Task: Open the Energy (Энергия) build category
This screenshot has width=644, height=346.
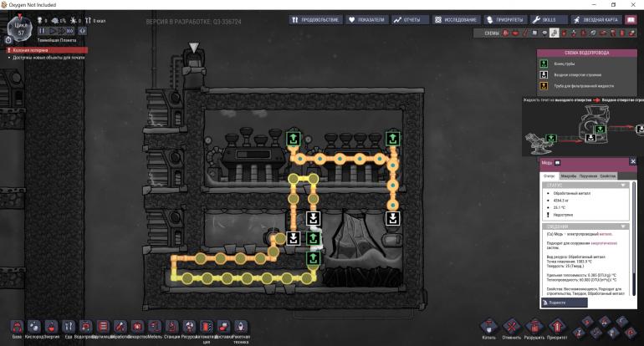Action: click(x=50, y=326)
